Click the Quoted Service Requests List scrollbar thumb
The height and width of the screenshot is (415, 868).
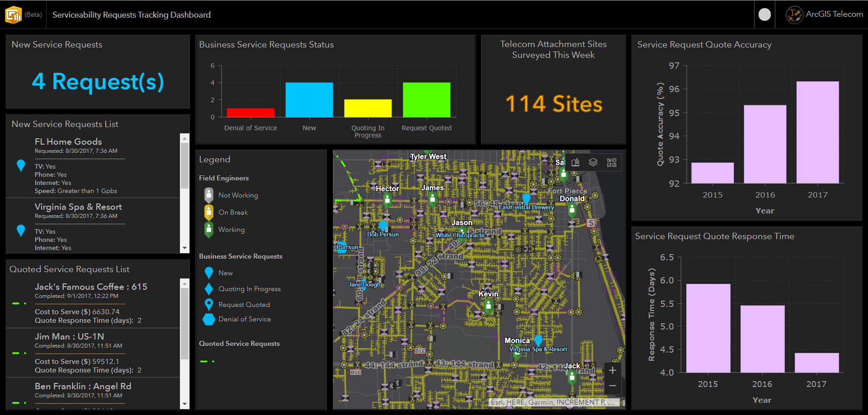(x=184, y=324)
